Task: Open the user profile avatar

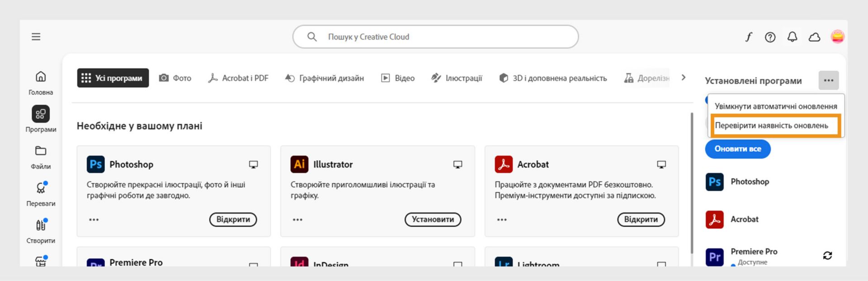Action: (837, 37)
